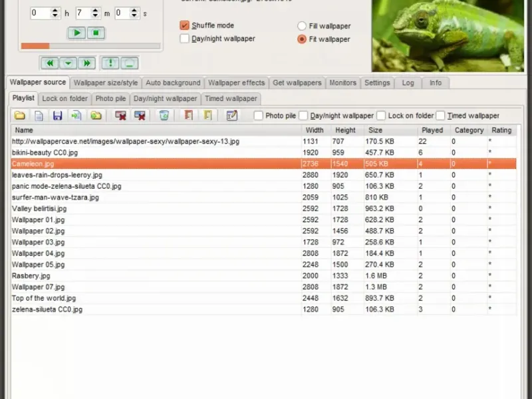
Task: Go to the Get wallpapers tab
Action: [297, 82]
